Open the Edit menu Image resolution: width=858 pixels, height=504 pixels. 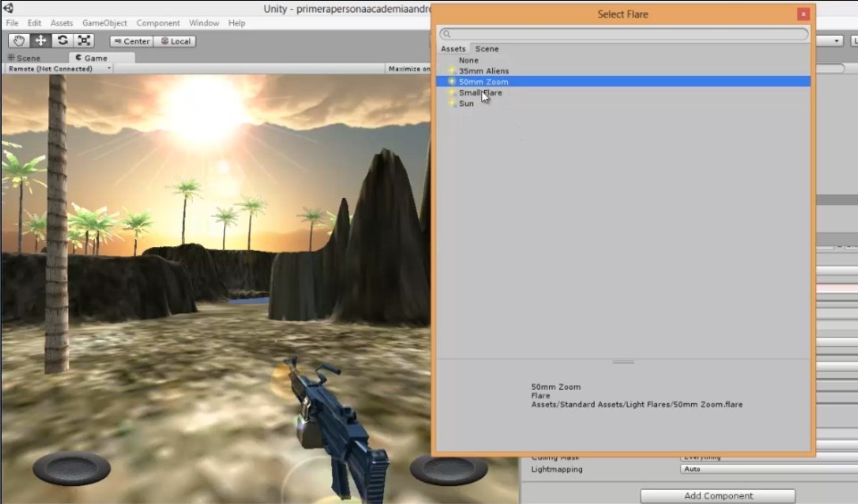click(35, 23)
